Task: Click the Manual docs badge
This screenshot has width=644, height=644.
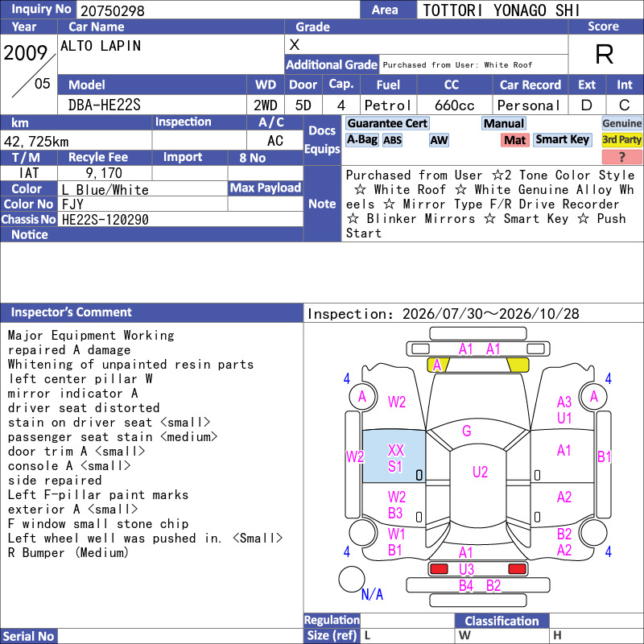Action: pos(504,123)
